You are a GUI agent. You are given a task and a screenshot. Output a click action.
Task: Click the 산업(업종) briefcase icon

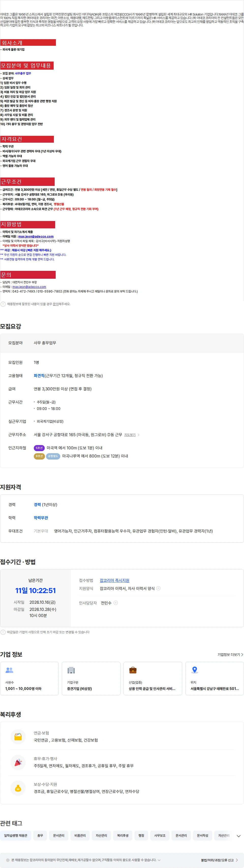133,670
